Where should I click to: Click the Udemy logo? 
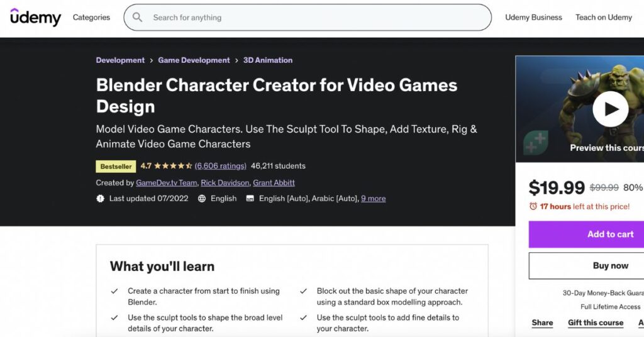click(x=35, y=17)
